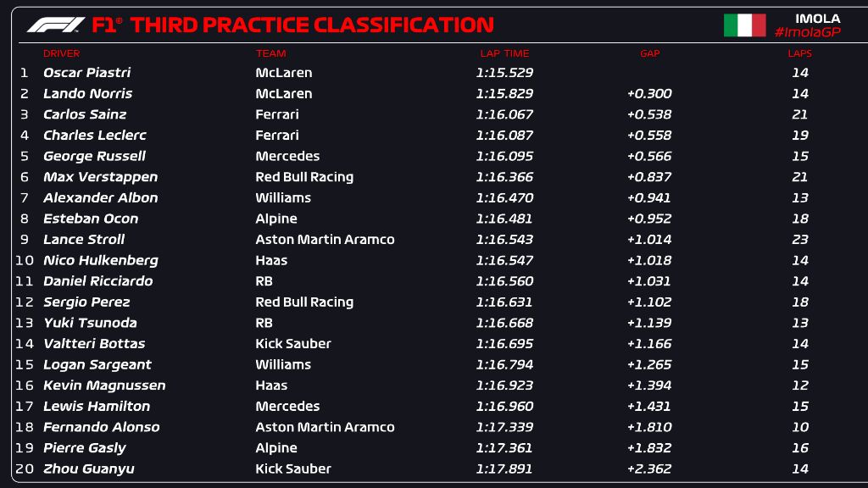
Task: Open the #ImolaGP hashtag link
Action: 807,33
